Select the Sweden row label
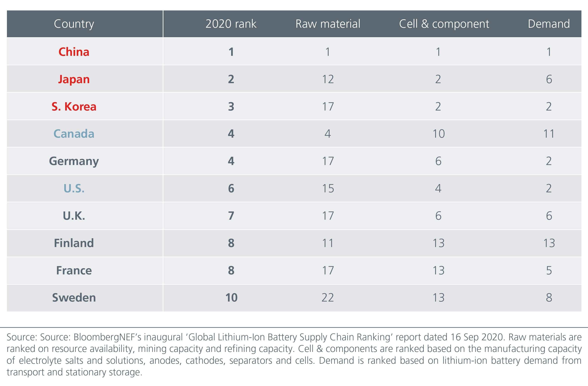Viewport: 588px width, 386px height. [74, 298]
